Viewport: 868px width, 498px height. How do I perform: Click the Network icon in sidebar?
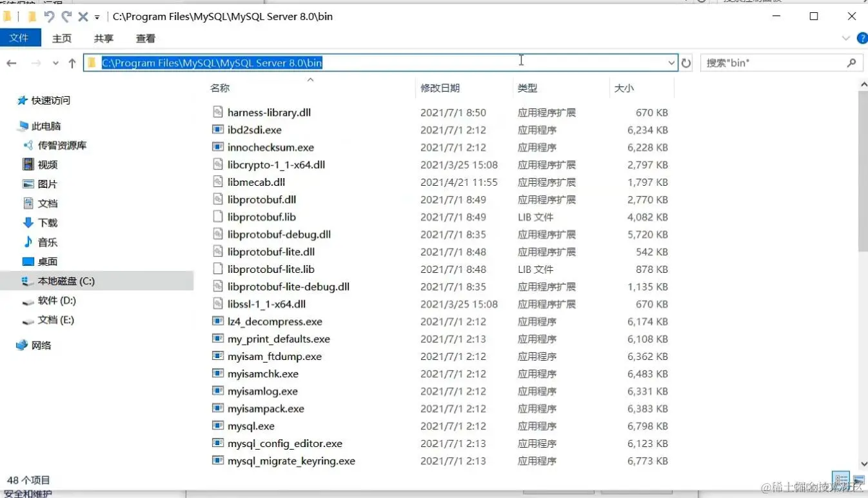click(x=23, y=345)
